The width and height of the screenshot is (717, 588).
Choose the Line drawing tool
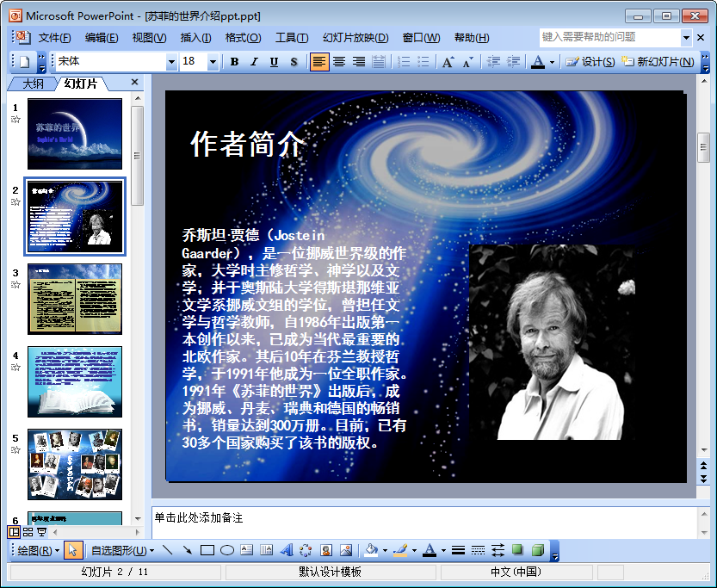click(x=167, y=550)
